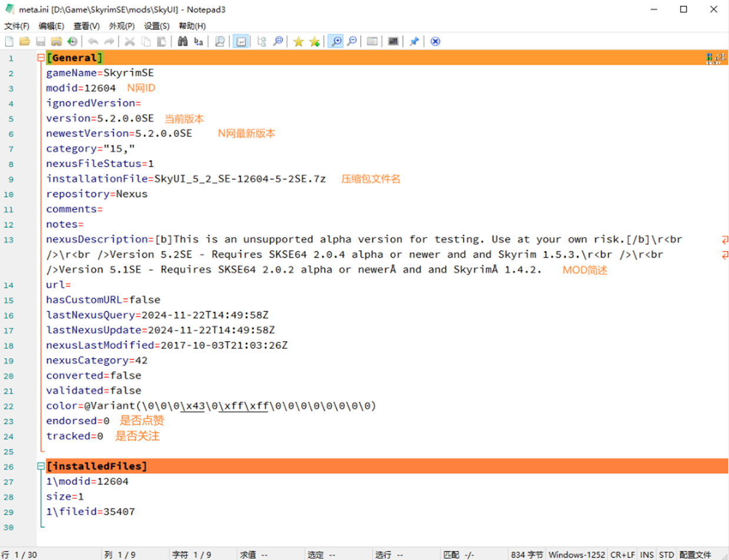Zoom in using the magnifier plus icon

coord(335,41)
